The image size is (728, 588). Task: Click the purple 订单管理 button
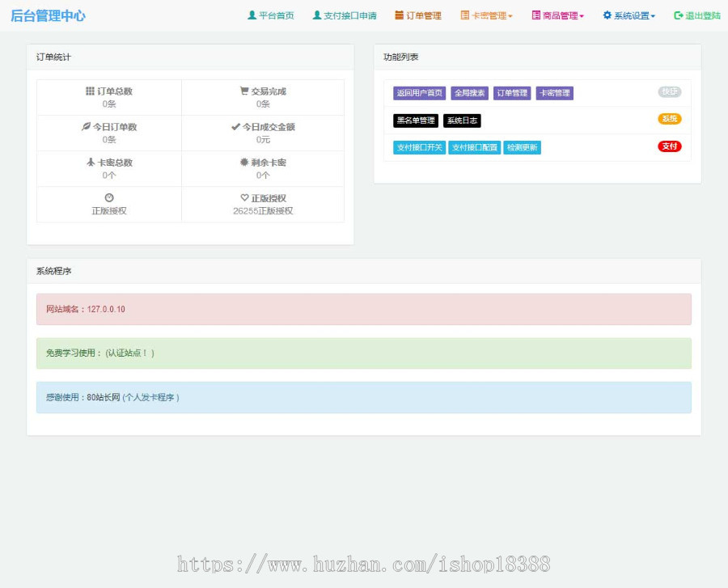512,93
